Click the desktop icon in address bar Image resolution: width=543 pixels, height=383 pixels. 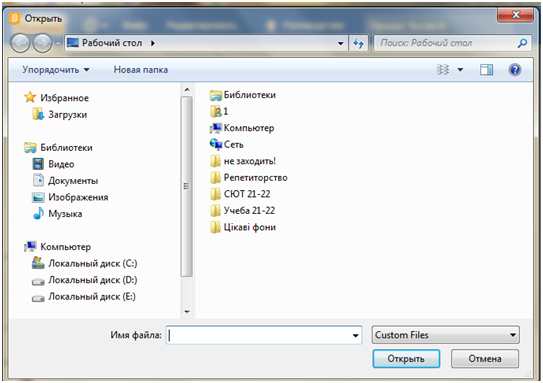click(73, 43)
